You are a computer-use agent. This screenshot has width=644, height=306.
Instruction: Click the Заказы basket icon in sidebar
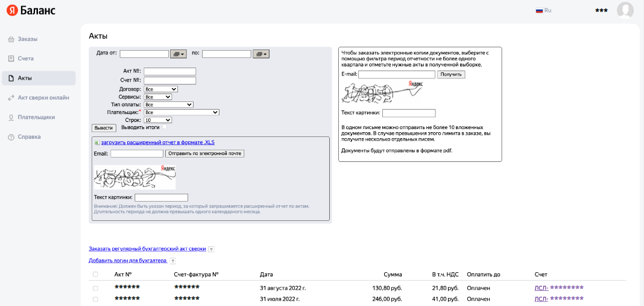11,39
